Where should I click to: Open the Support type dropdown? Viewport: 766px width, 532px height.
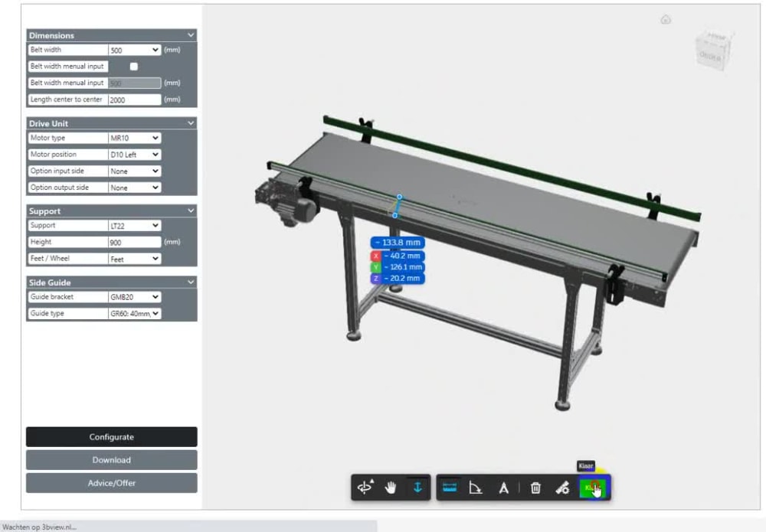pos(134,226)
